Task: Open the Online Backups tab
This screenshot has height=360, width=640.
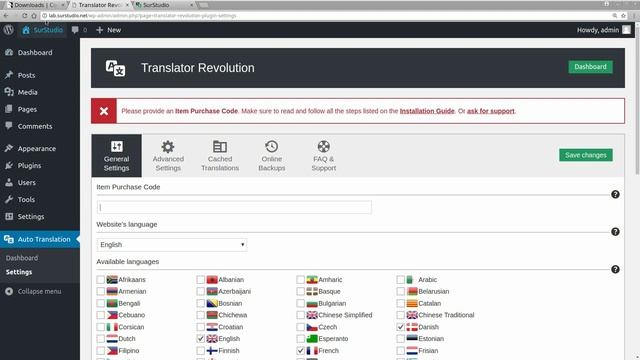Action: point(271,156)
